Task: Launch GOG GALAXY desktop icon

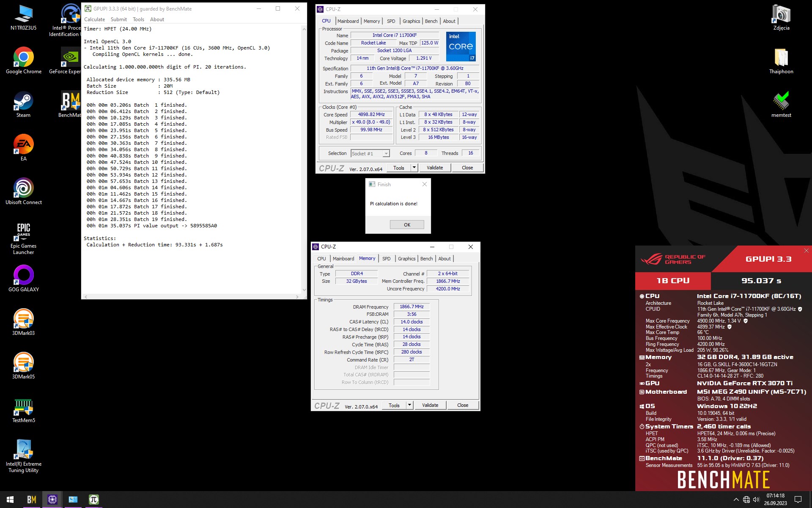Action: click(x=23, y=279)
